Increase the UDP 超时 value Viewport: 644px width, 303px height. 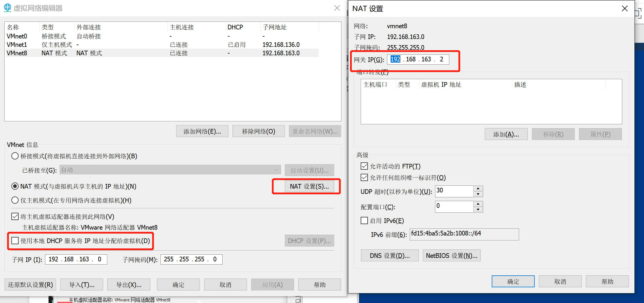478,189
